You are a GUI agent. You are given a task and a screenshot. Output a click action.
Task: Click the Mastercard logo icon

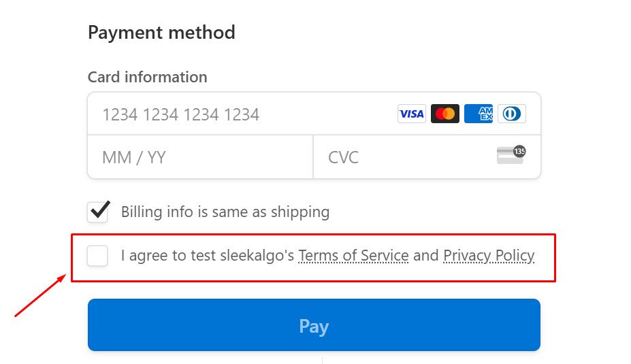445,114
